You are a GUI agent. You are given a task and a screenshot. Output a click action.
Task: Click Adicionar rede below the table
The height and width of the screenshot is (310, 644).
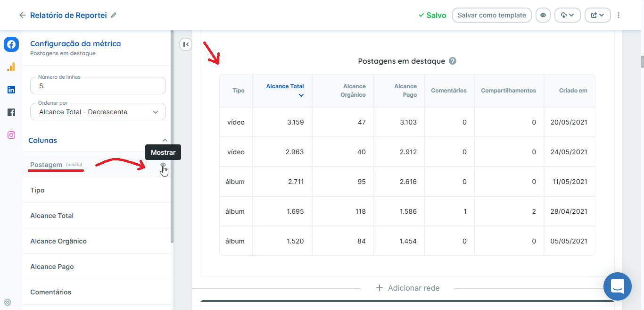click(407, 288)
